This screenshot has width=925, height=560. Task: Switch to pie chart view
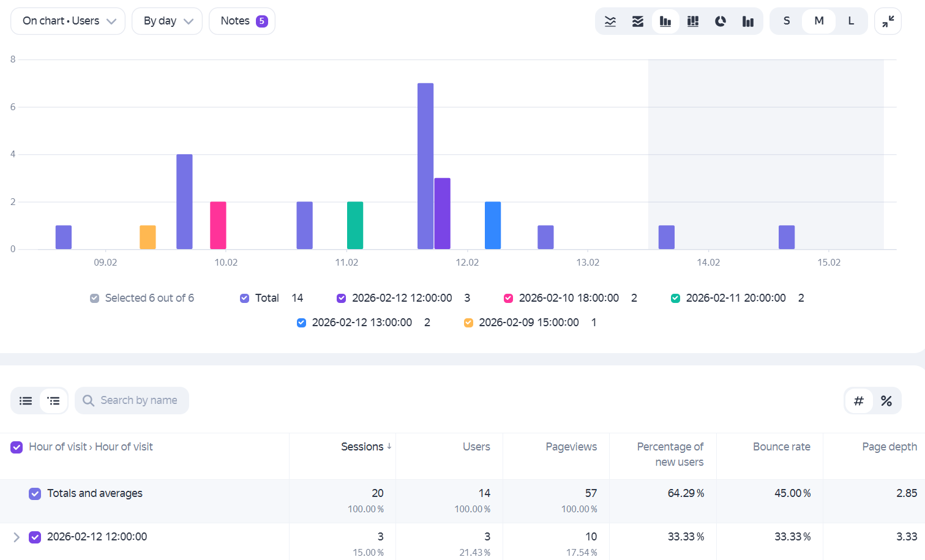(721, 21)
